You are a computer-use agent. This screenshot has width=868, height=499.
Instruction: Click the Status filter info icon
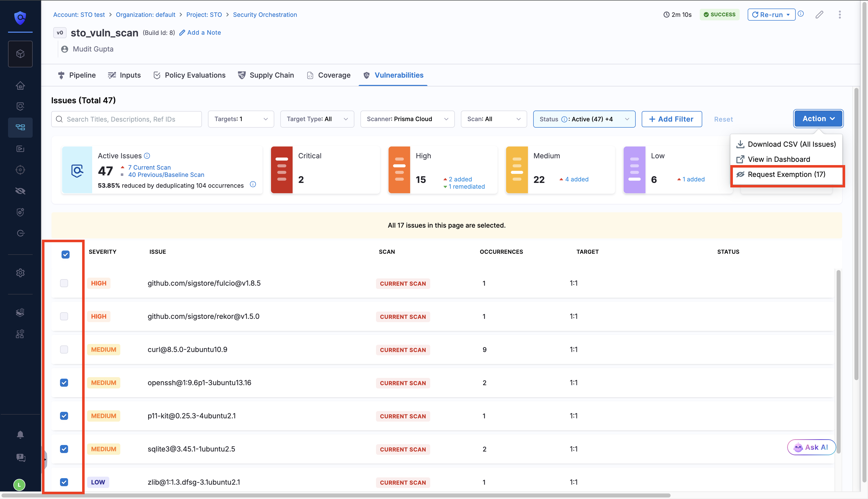[x=564, y=119]
